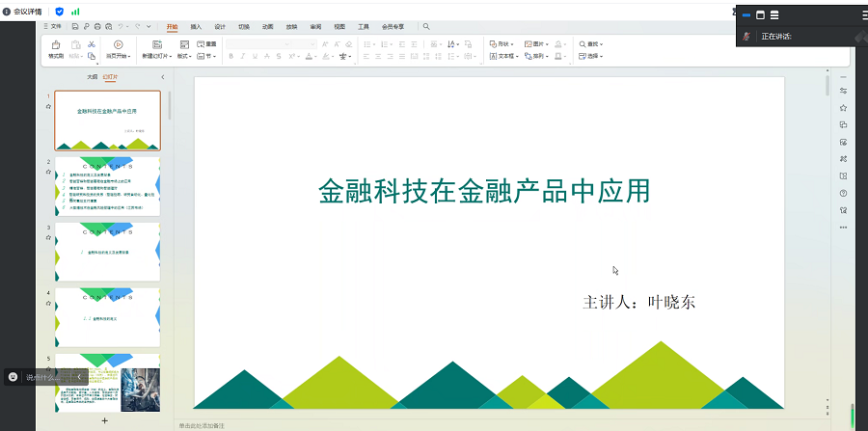Select slide 3 thumbnail in slide panel

pos(107,251)
